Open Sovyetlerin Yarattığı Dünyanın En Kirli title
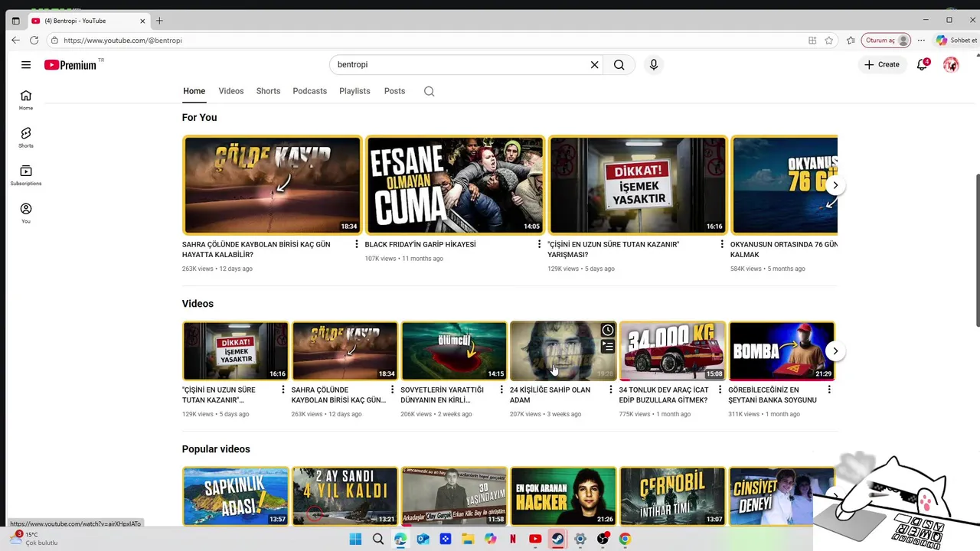980x551 pixels. (442, 395)
